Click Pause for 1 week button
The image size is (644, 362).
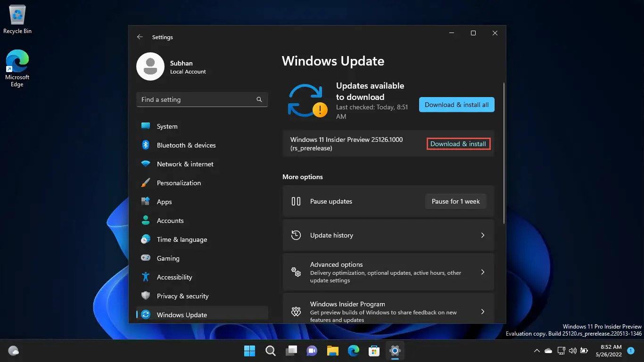click(x=456, y=201)
